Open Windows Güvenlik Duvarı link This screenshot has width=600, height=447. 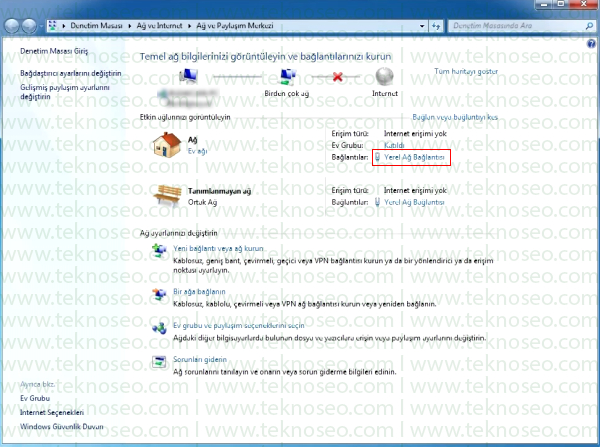62,427
